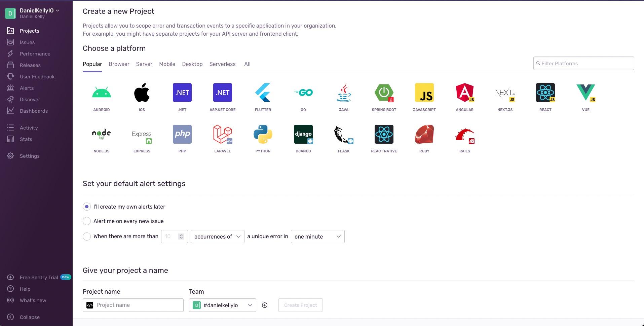Click the Create Project button

click(300, 305)
